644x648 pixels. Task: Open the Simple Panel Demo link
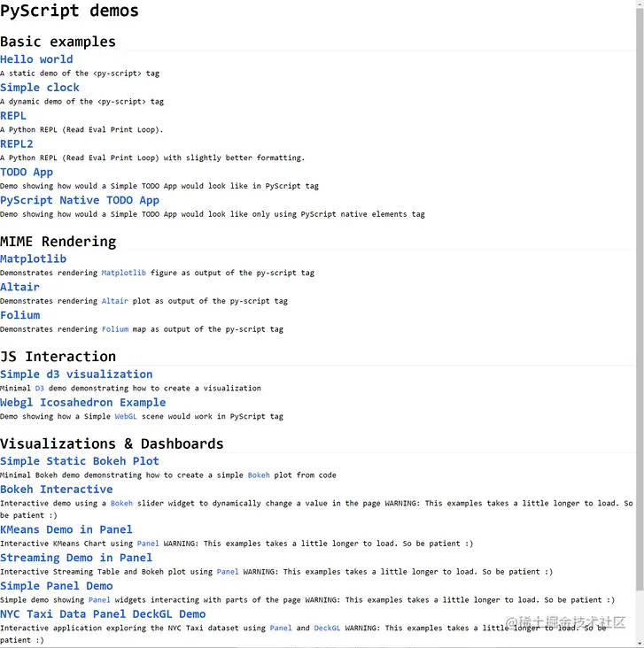57,586
